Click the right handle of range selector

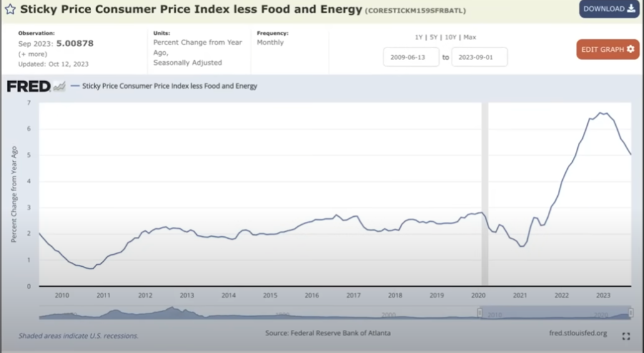[x=631, y=313]
